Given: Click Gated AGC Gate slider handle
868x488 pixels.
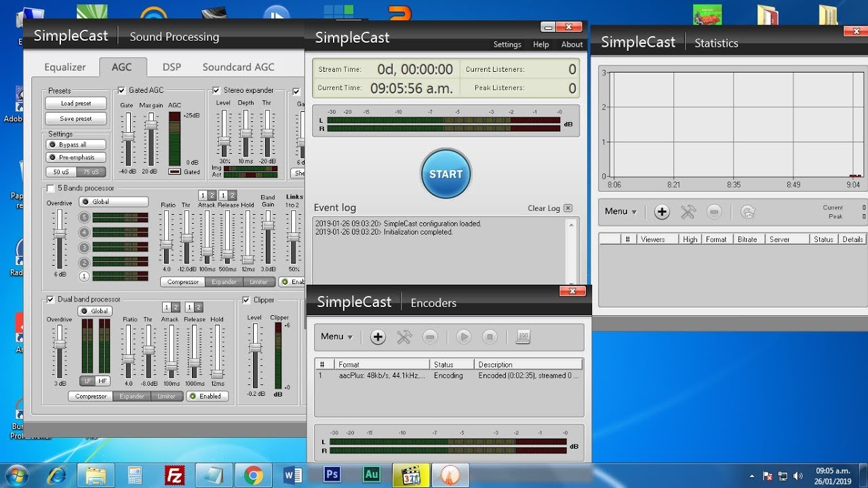Looking at the screenshot, I should (x=128, y=136).
